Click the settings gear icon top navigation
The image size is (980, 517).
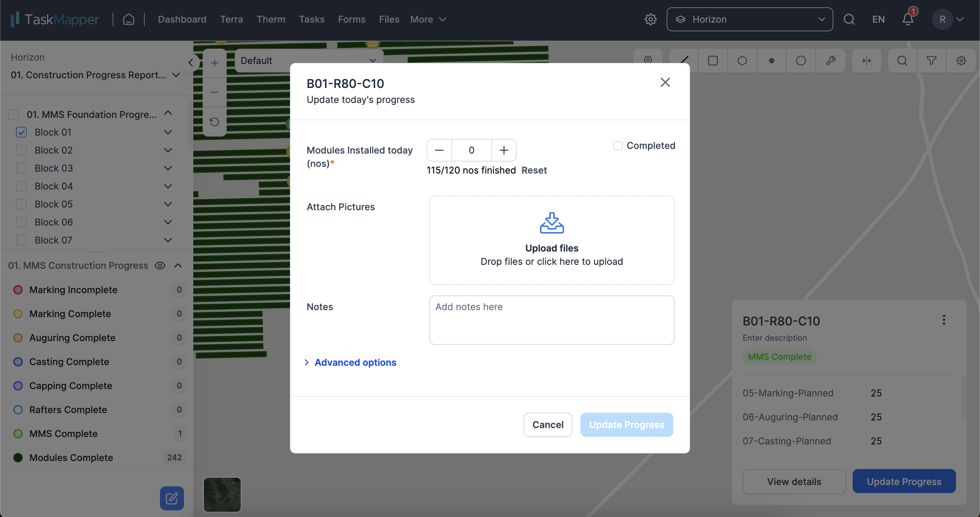click(x=650, y=19)
